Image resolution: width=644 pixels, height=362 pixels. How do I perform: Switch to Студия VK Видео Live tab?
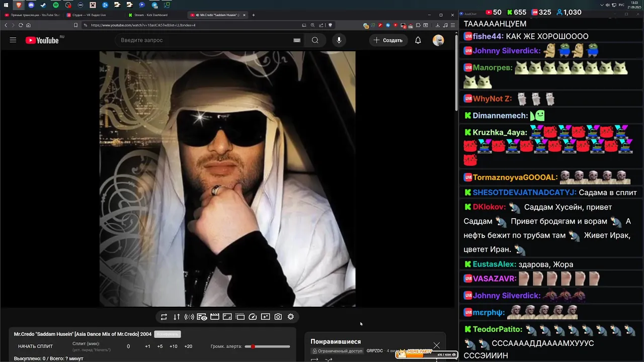click(95, 15)
